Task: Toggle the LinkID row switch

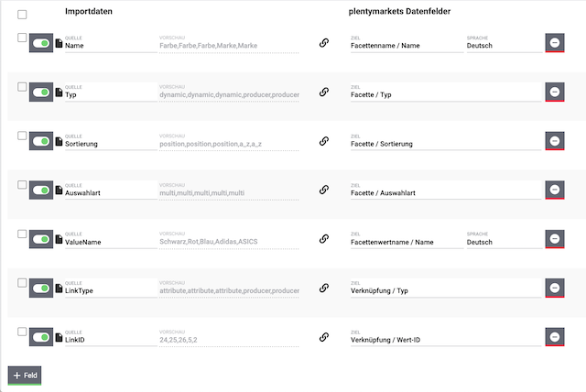Action: pyautogui.click(x=40, y=337)
